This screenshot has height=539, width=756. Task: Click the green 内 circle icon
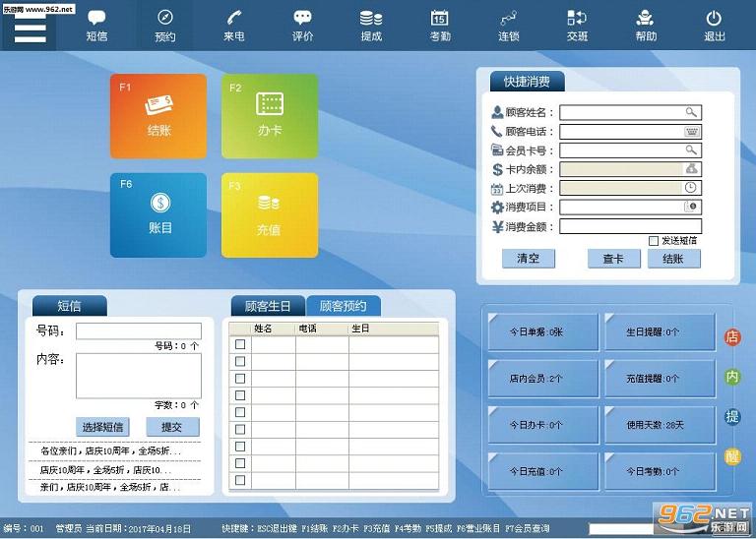(732, 377)
